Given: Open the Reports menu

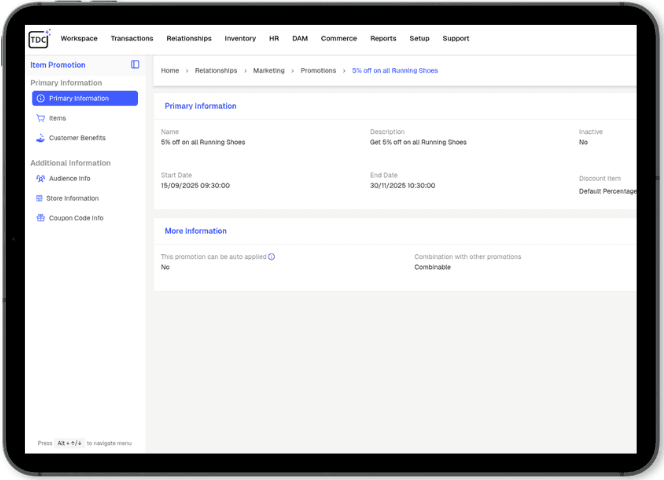Looking at the screenshot, I should coord(383,39).
